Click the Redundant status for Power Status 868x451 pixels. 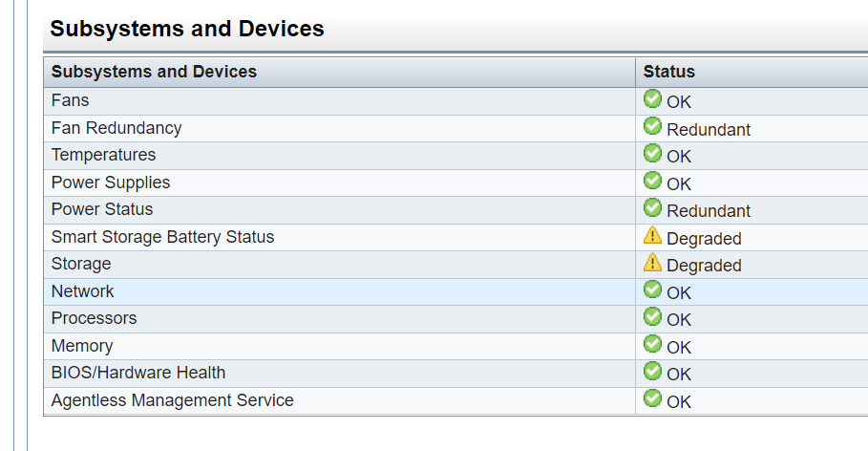pos(709,211)
